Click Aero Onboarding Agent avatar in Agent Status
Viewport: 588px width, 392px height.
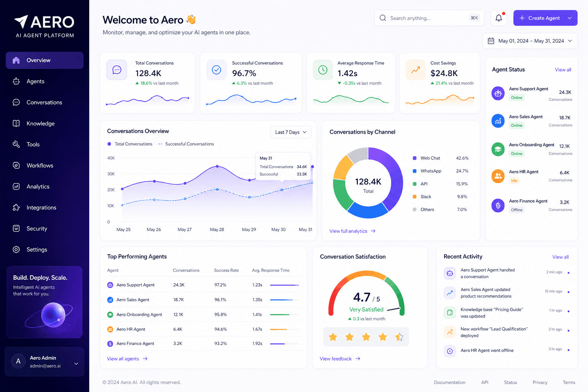click(498, 149)
